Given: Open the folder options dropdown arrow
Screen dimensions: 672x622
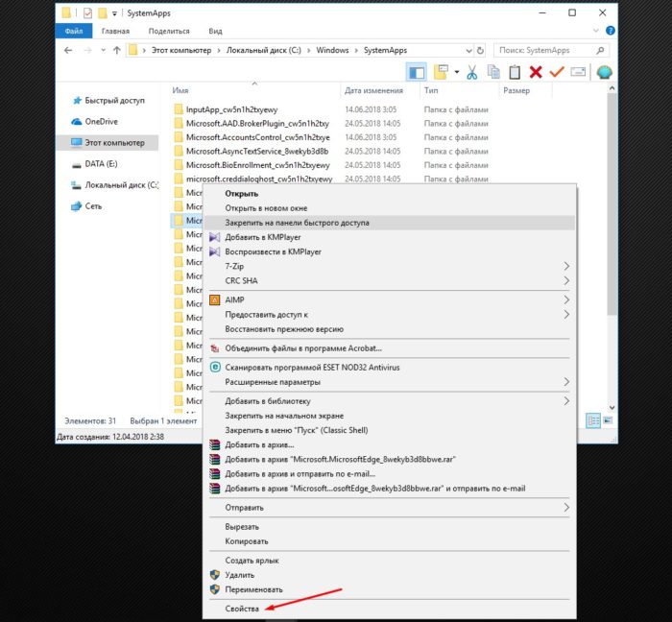Looking at the screenshot, I should 457,72.
